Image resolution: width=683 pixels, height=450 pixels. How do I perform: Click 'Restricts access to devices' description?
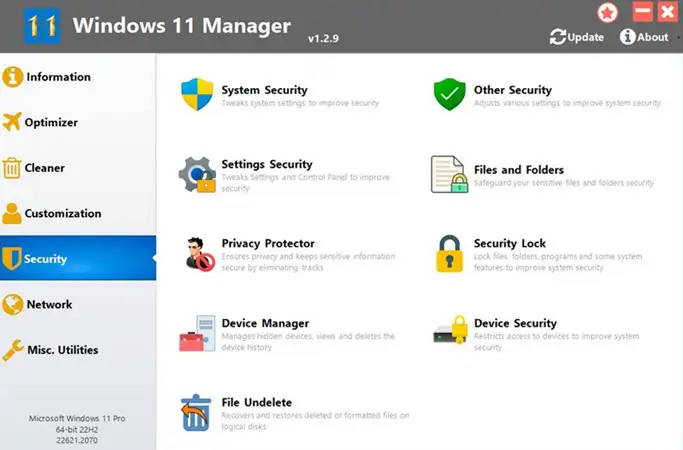coord(556,342)
